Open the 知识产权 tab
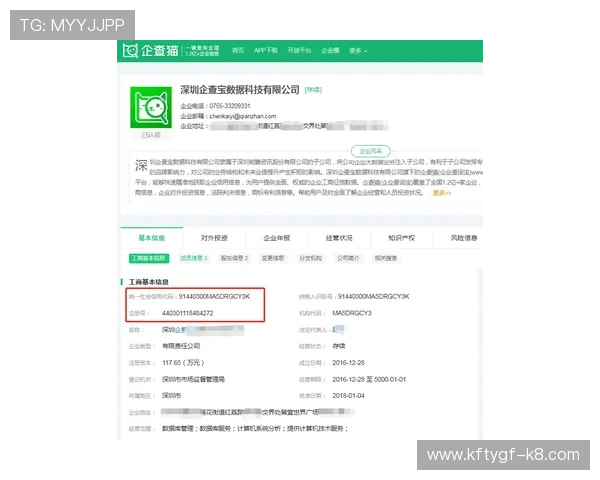 [x=401, y=238]
